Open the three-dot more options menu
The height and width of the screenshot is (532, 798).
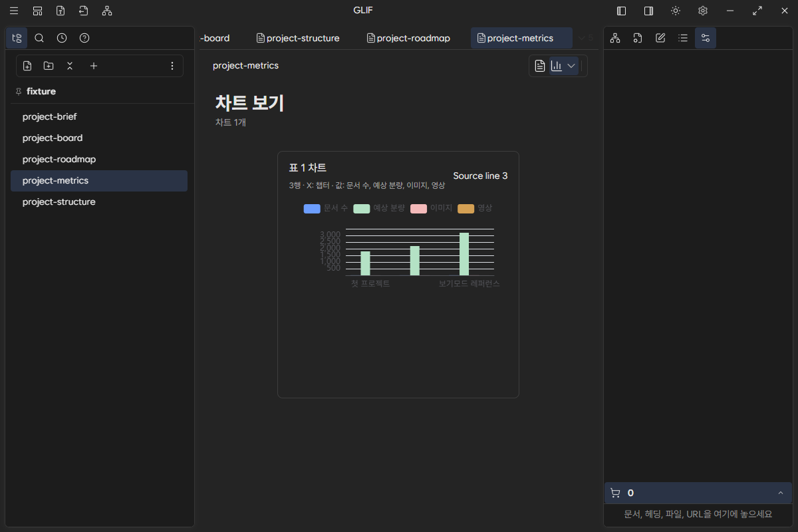coord(172,66)
